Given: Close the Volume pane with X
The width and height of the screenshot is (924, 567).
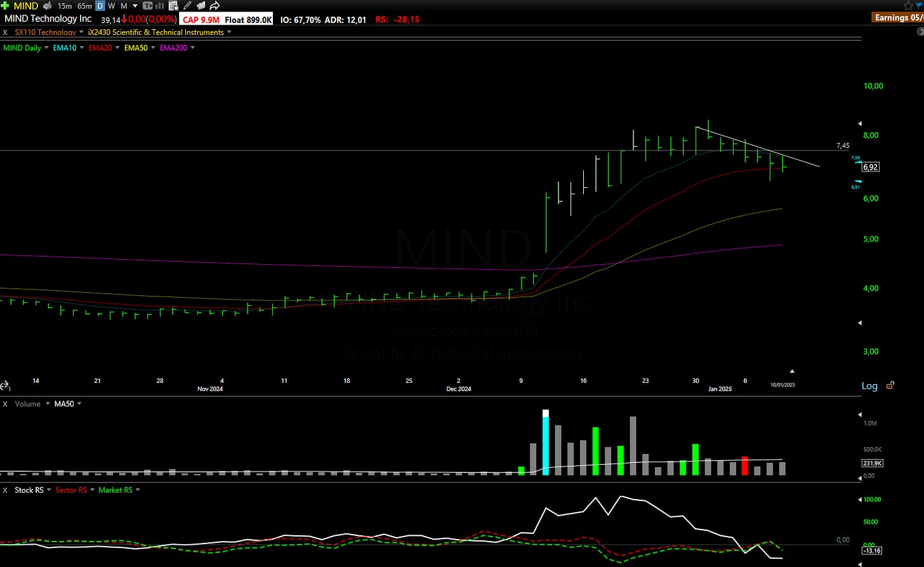Looking at the screenshot, I should point(5,404).
